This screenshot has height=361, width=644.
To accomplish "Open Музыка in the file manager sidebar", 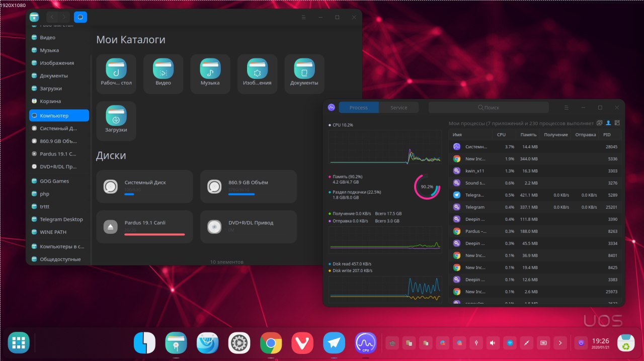I will [59, 50].
